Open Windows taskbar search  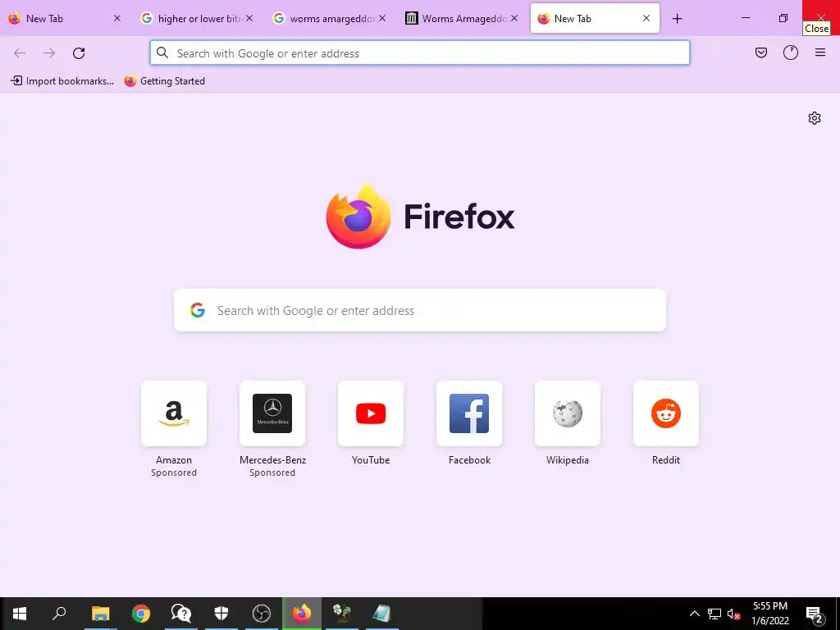tap(59, 614)
